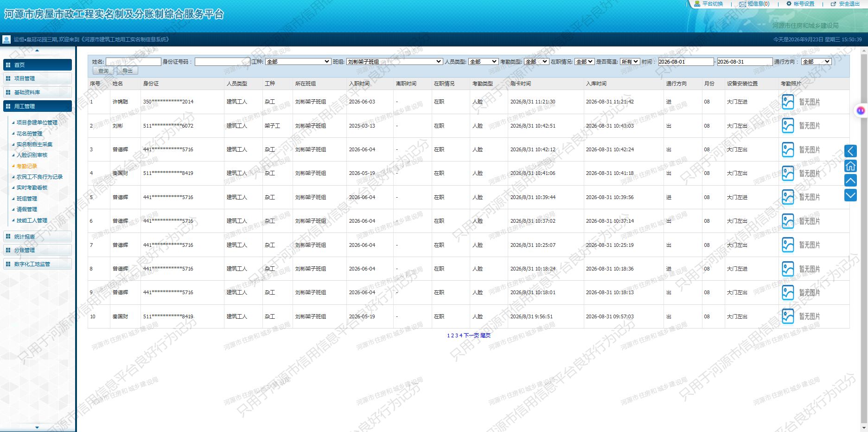The width and height of the screenshot is (868, 432).
Task: Click the 身份证号码 input field
Action: click(x=223, y=61)
